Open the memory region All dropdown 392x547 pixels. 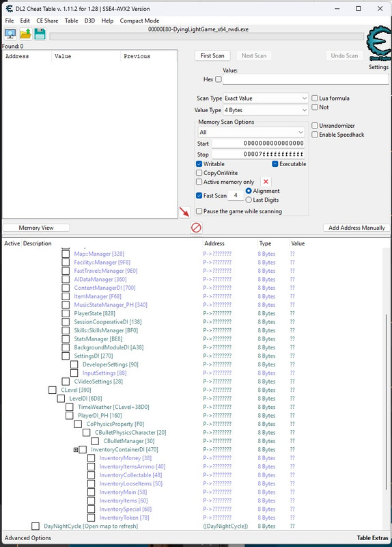(x=251, y=132)
